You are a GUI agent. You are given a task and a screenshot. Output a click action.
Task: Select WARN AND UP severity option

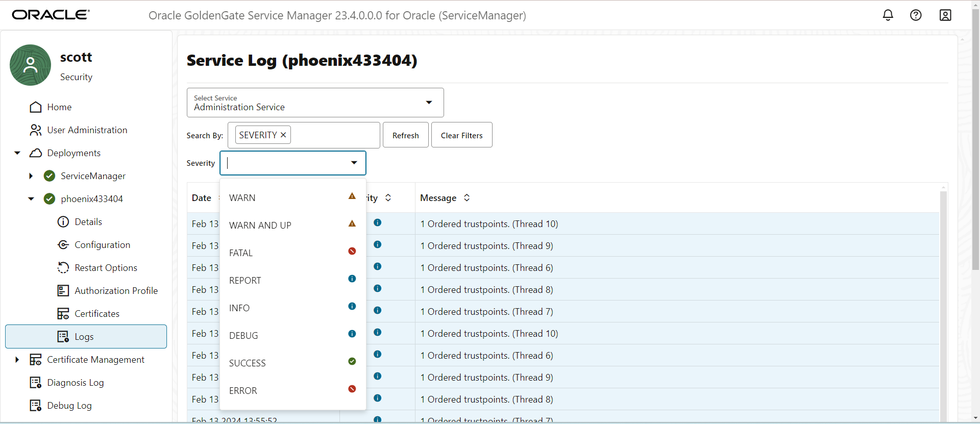click(x=292, y=225)
